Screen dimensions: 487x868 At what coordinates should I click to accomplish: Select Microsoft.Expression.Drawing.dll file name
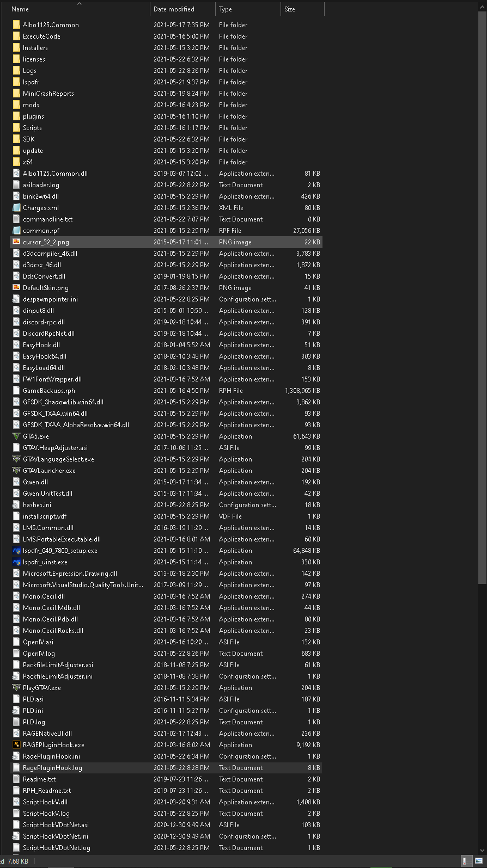click(70, 574)
